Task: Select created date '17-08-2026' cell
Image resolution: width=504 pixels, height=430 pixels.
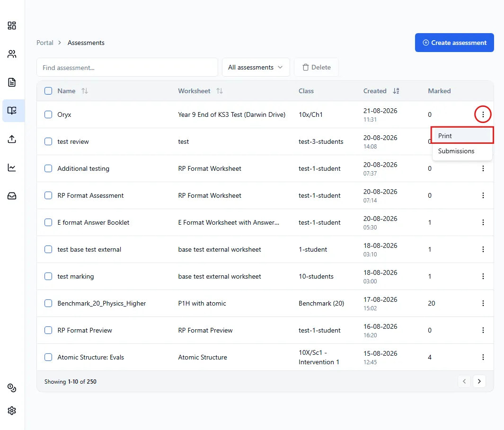Action: 380,299
